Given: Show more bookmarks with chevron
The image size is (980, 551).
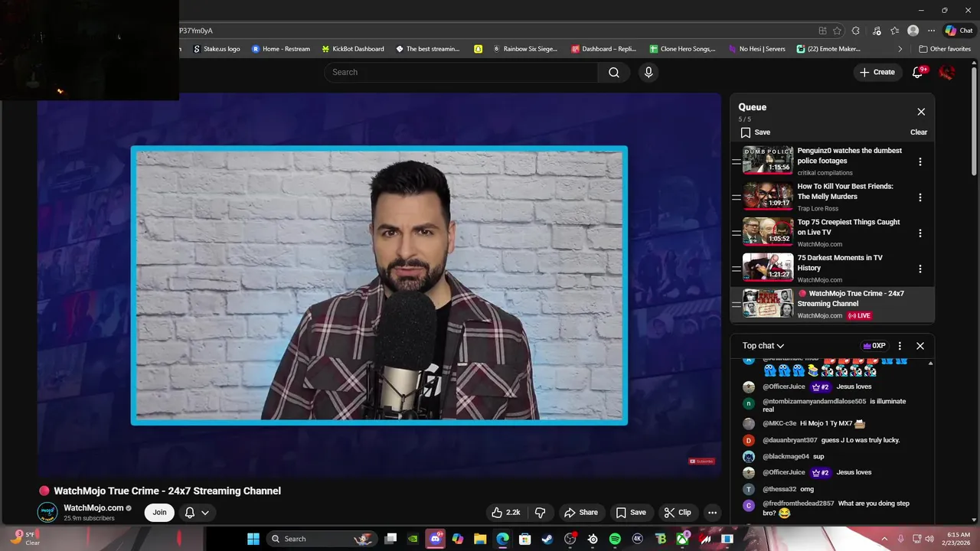Looking at the screenshot, I should coord(900,49).
